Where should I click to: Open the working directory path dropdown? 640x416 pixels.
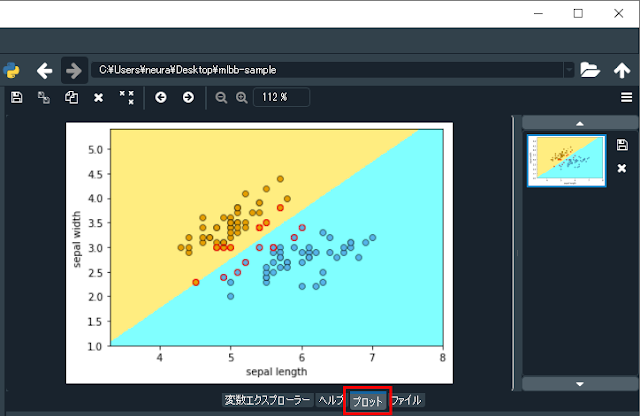[569, 70]
